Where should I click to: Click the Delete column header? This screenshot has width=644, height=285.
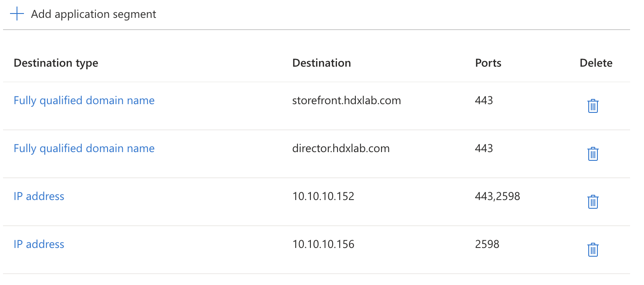point(596,63)
